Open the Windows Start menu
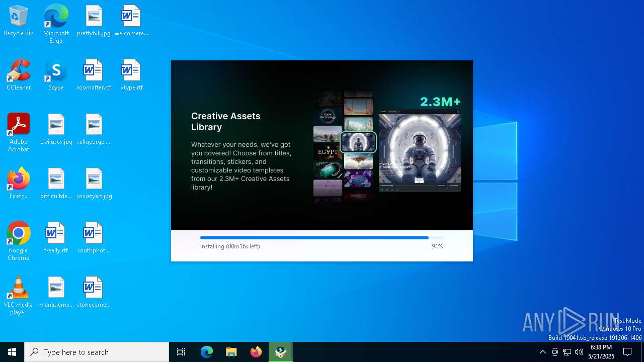This screenshot has width=644, height=362. pos(12,352)
